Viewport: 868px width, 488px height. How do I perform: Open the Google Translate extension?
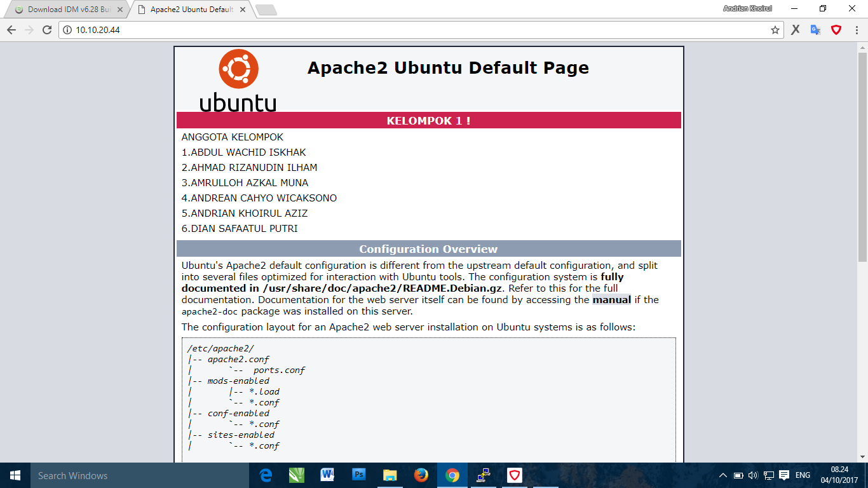(x=815, y=30)
